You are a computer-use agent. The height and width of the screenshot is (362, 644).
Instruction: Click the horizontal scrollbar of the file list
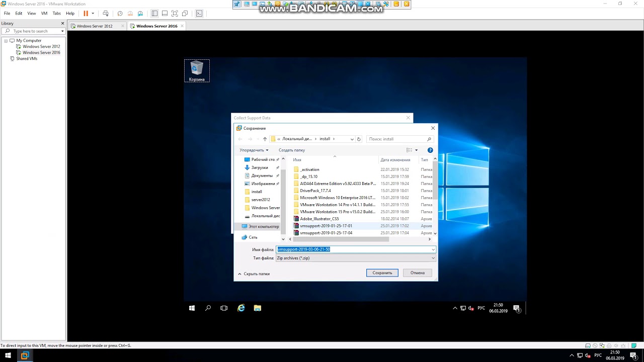click(341, 239)
